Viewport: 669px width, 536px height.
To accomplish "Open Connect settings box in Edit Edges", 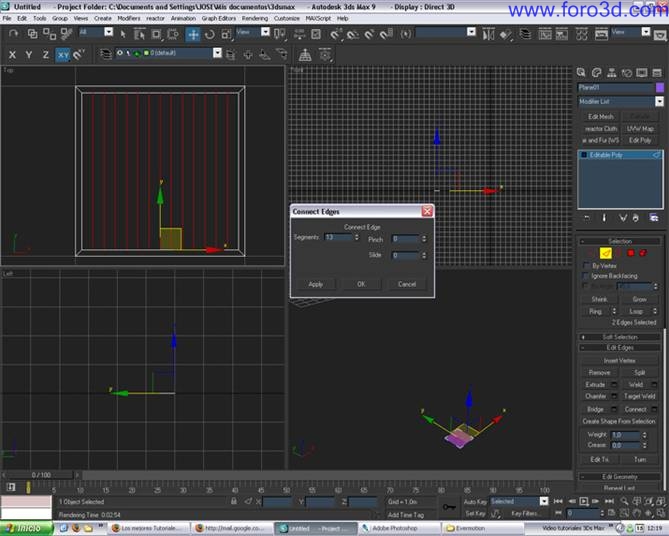I will pyautogui.click(x=654, y=409).
